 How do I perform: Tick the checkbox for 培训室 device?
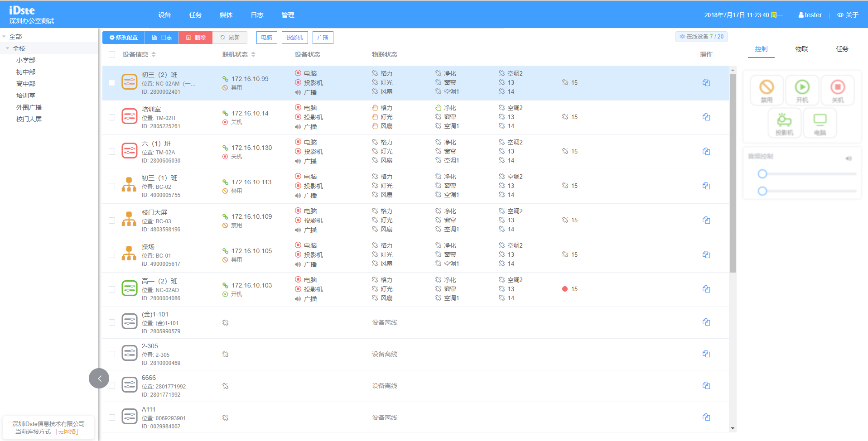[112, 117]
